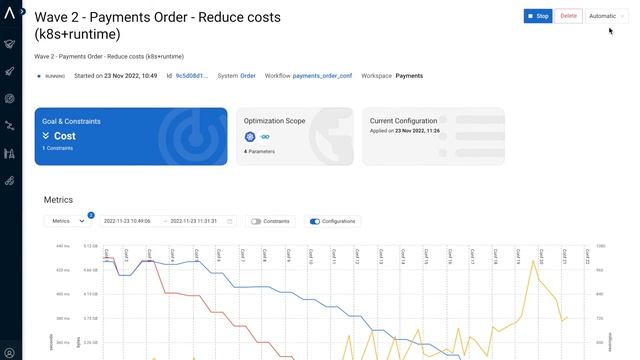640x360 pixels.
Task: Open the user profile icon at sidebar bottom
Action: [9, 353]
